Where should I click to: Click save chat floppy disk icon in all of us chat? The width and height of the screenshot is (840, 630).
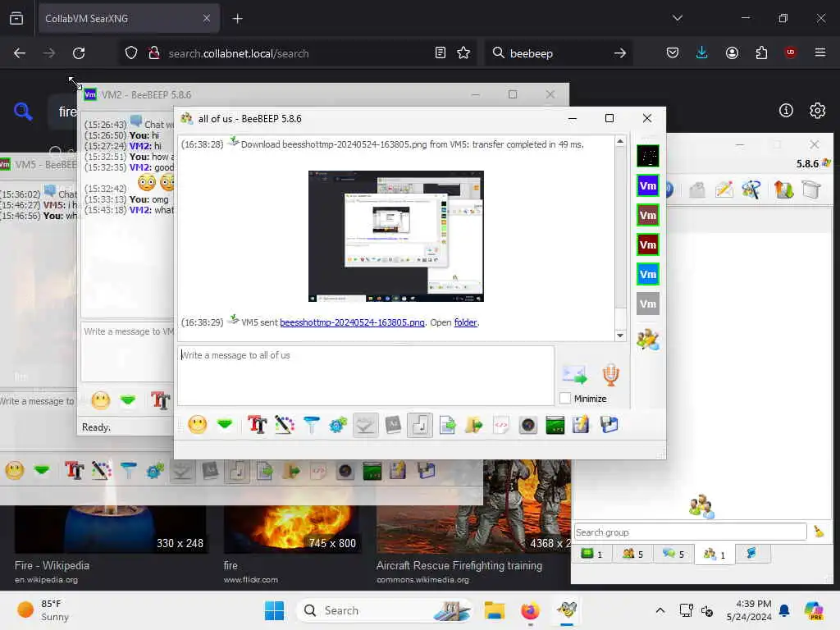[x=609, y=425]
